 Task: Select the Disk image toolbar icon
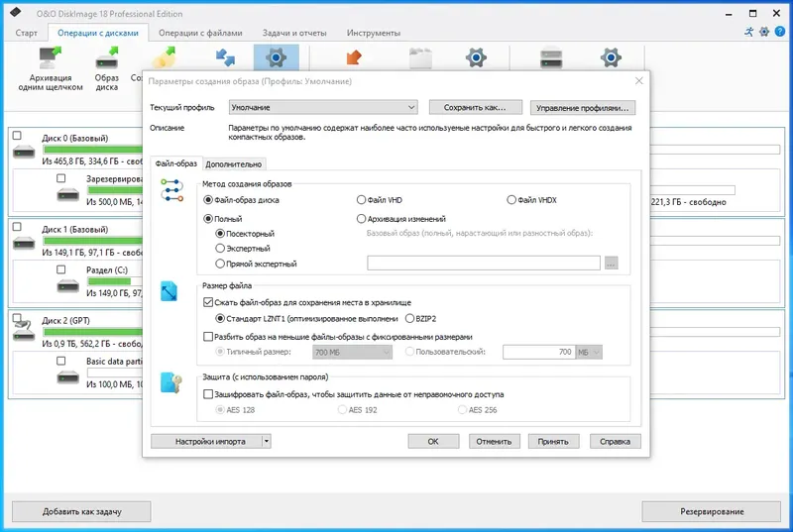(x=107, y=57)
